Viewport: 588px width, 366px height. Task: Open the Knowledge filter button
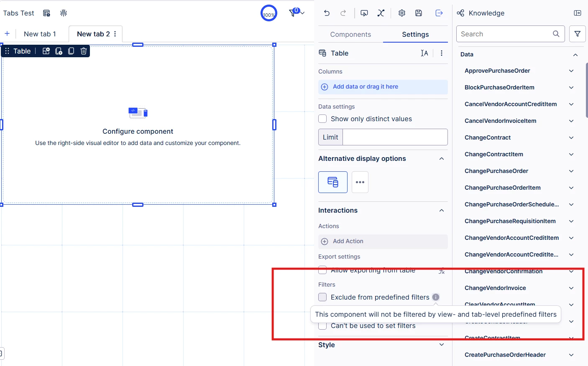coord(578,34)
